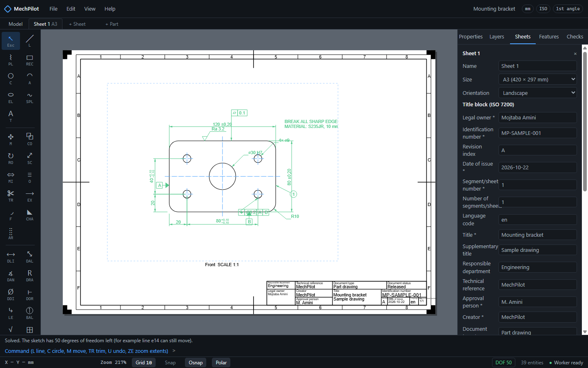Select the Polyline (PL) tool

pos(11,60)
